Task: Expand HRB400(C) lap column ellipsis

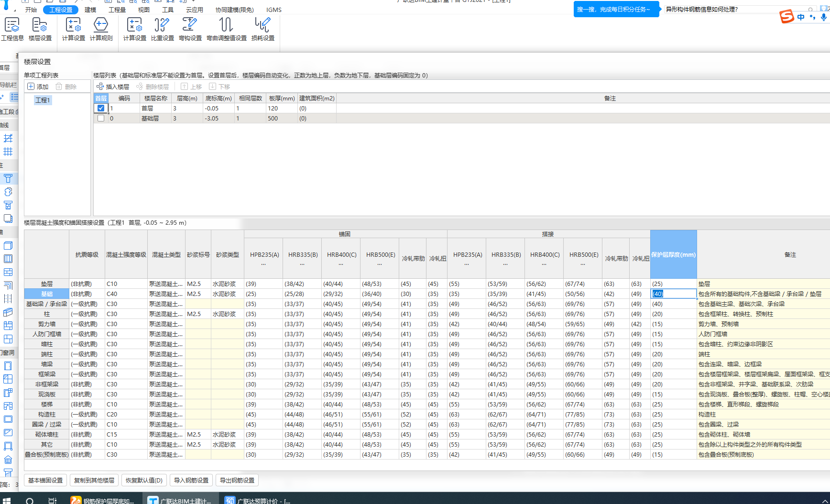Action: (x=544, y=263)
